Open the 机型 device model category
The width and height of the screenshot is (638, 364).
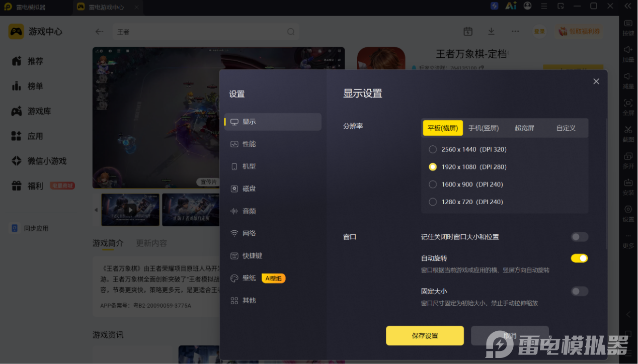click(x=273, y=166)
